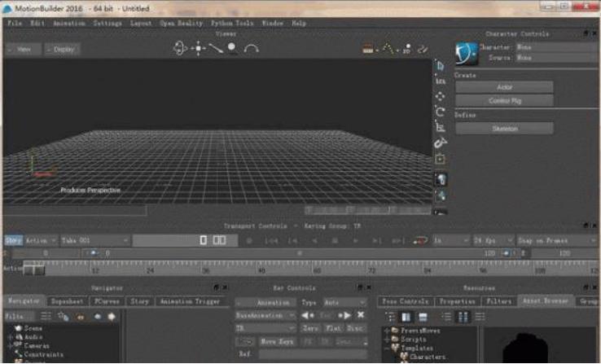Open the 24 fps frame rate dropdown
Viewport: 601px width, 364px height.
pos(492,241)
